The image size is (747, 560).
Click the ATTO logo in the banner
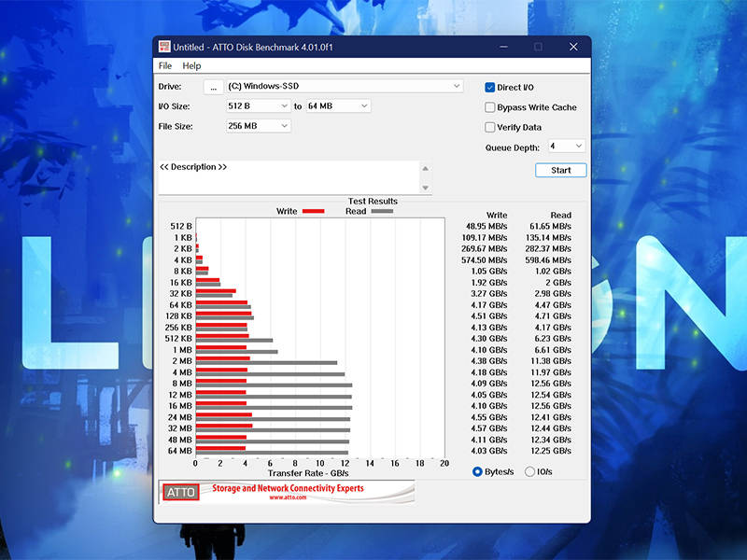[x=180, y=492]
